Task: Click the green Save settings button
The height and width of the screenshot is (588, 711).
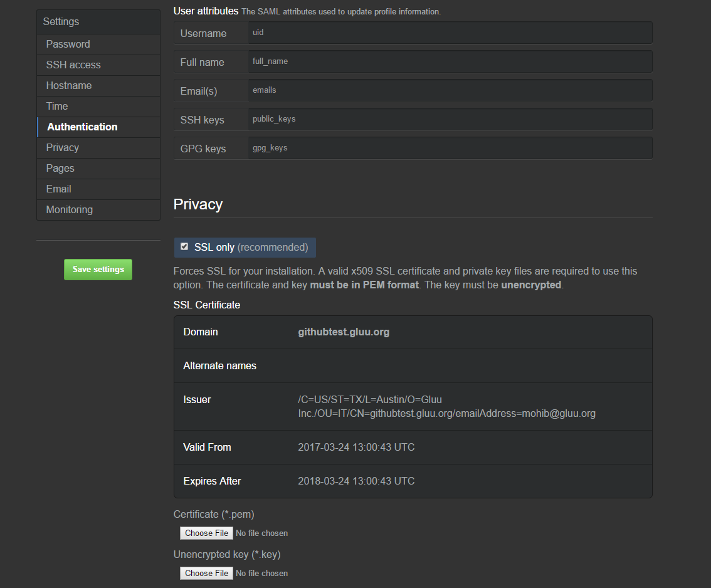Action: [98, 270]
